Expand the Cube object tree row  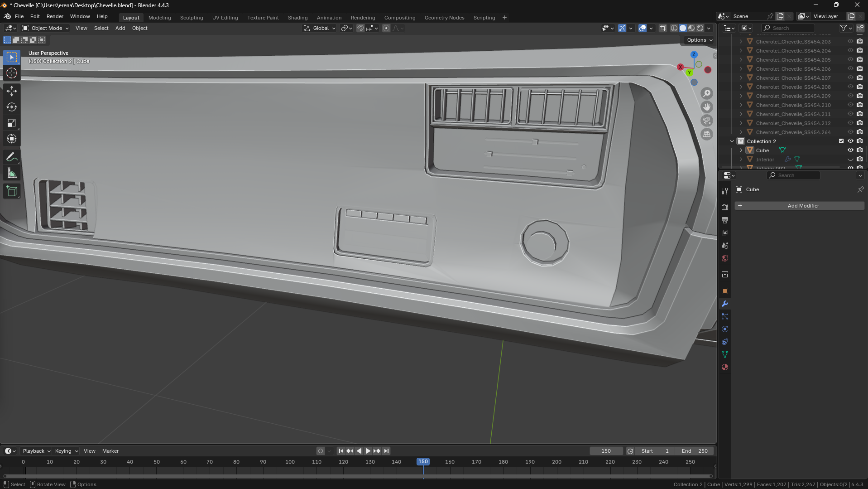click(x=741, y=150)
